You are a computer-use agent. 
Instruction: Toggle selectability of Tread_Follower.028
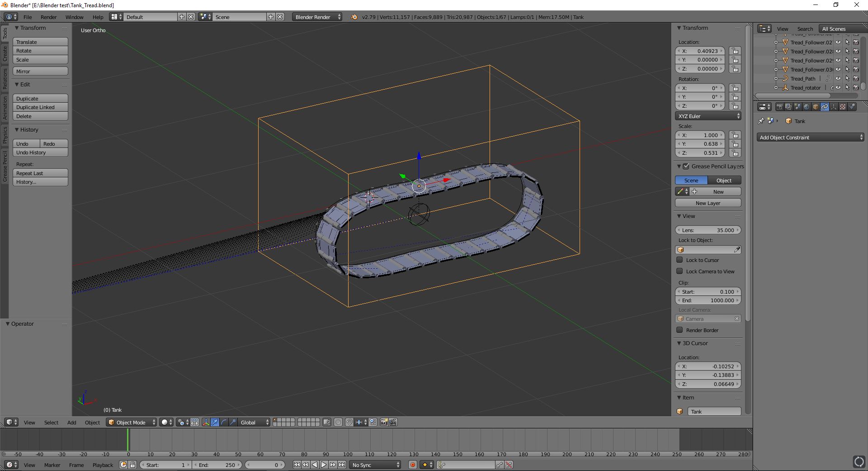click(847, 51)
